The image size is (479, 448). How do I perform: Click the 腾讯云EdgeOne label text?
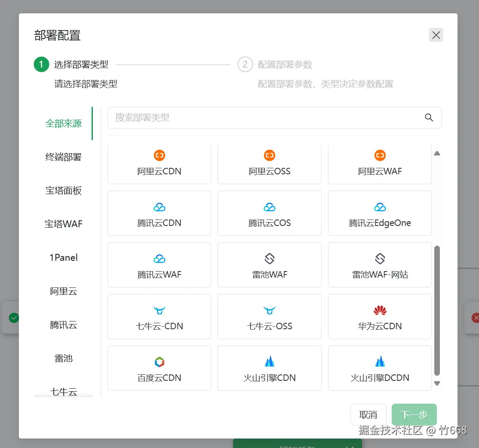point(380,223)
